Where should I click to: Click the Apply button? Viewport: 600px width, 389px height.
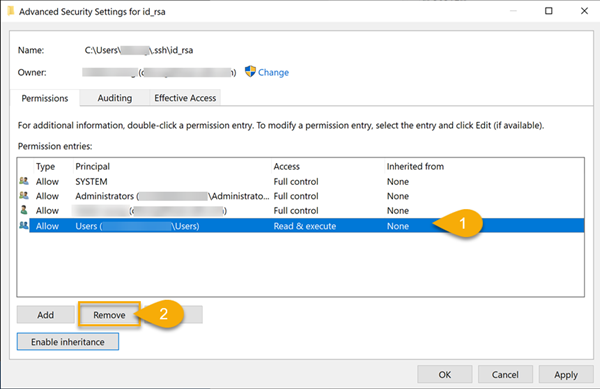(566, 374)
